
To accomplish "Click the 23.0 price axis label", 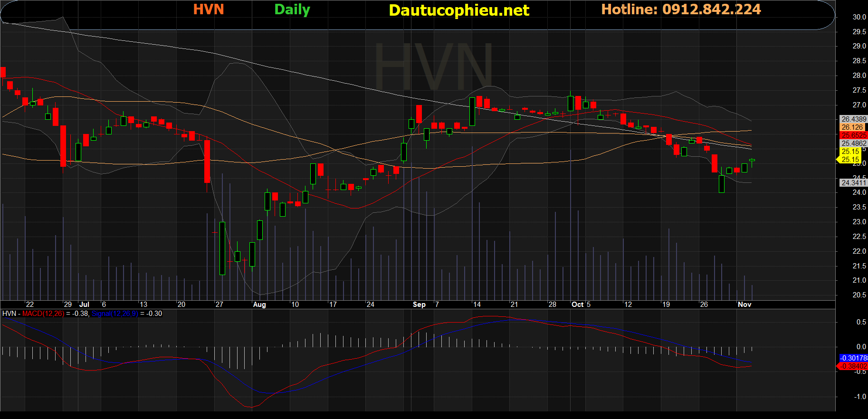I will click(859, 222).
